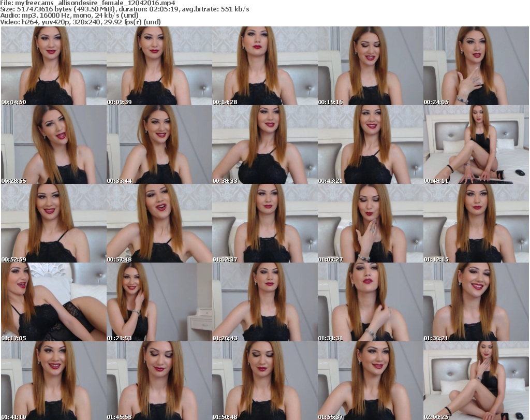The height and width of the screenshot is (420, 530).
Task: Click the frame at 01:26:43
Action: pos(265,302)
